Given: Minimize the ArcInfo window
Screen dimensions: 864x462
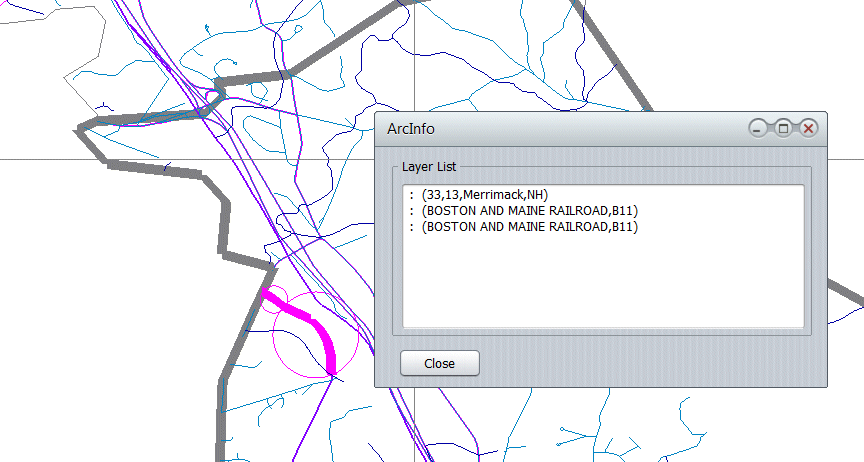Looking at the screenshot, I should coord(760,128).
